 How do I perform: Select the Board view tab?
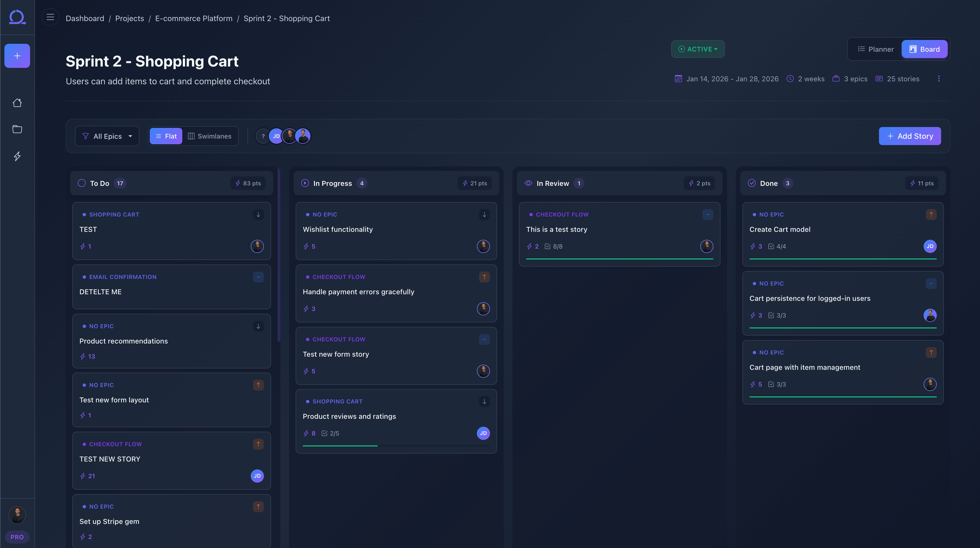[924, 49]
